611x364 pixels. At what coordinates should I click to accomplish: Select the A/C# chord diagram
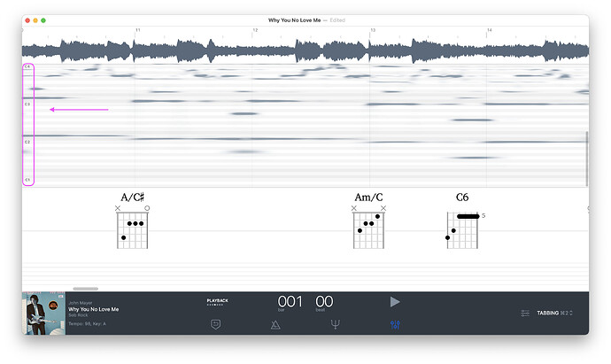coord(133,227)
